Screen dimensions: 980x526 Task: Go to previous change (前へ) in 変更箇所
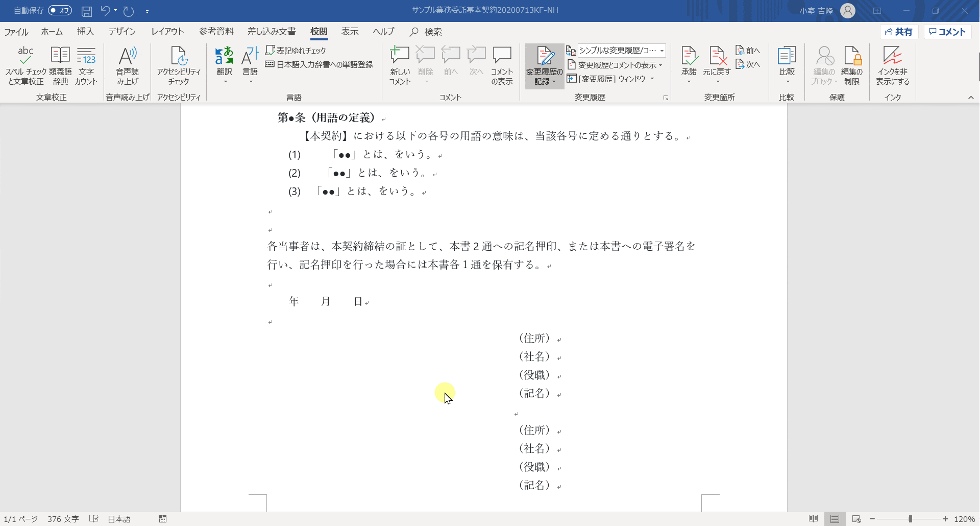[x=748, y=50]
